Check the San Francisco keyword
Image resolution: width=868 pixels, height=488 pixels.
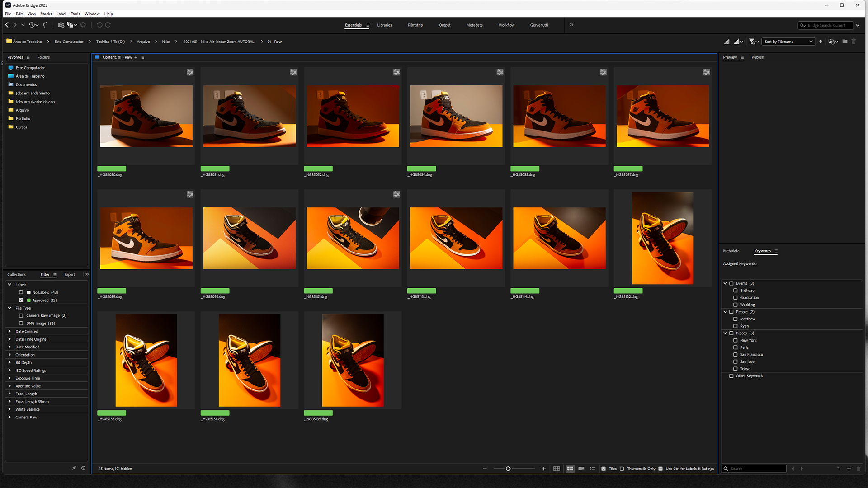tap(736, 355)
